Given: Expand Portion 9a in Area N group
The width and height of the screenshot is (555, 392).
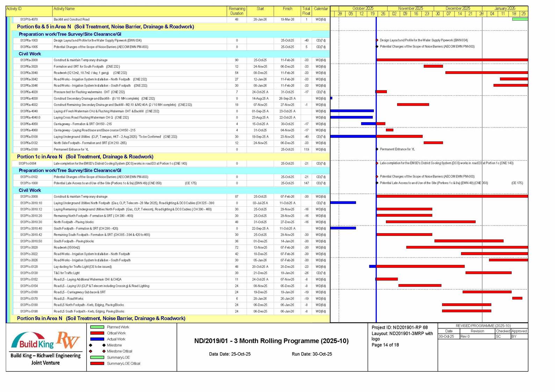Looking at the screenshot, I should [101, 318].
